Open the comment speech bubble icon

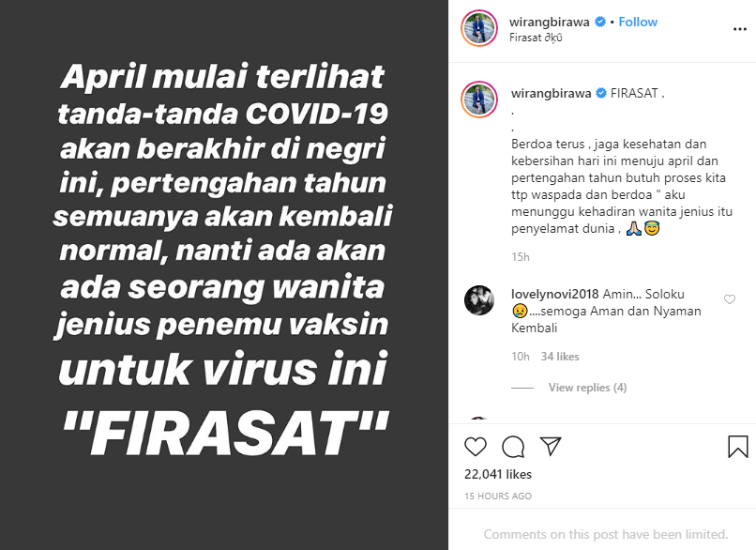point(513,447)
